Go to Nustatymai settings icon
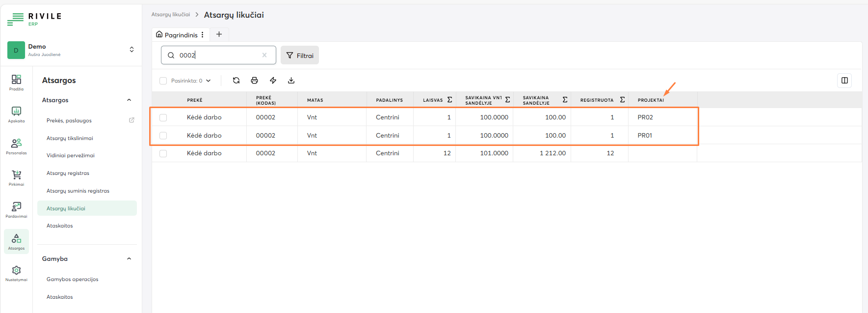The height and width of the screenshot is (313, 868). [x=16, y=273]
